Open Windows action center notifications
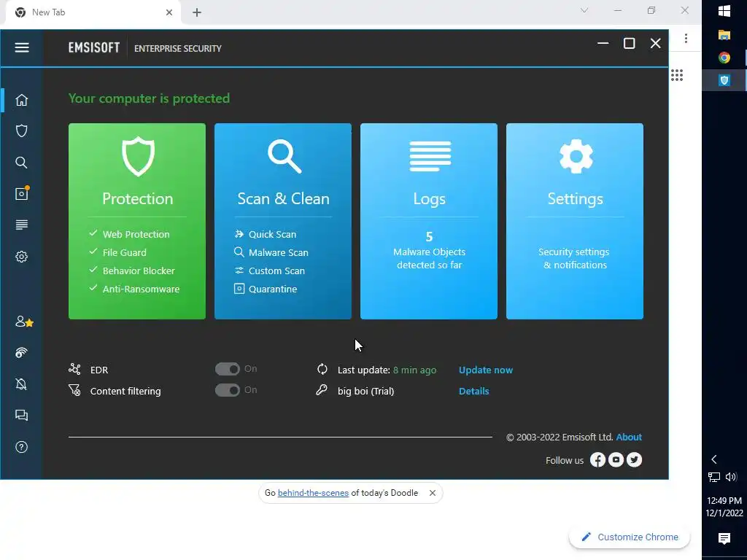Screen dimensions: 747x560 coord(724,538)
